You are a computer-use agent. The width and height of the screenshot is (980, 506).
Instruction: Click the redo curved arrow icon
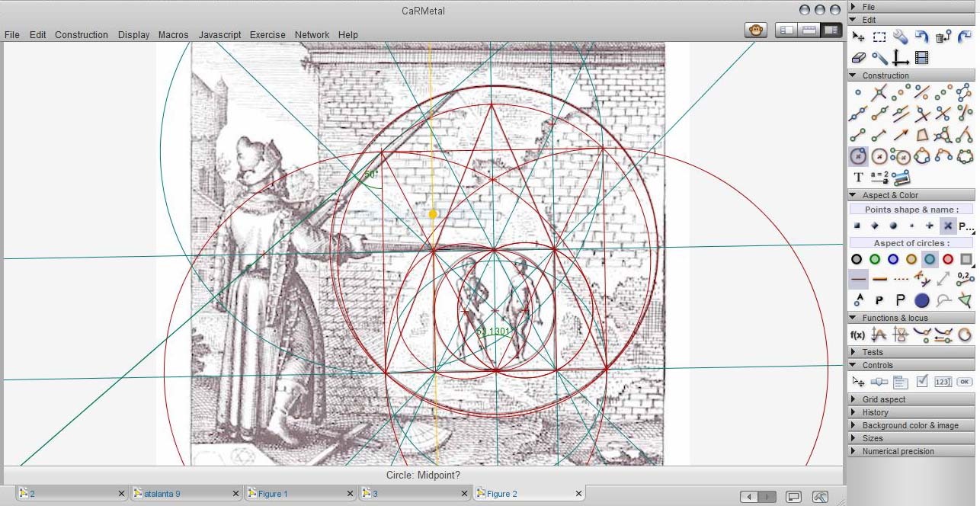[965, 37]
